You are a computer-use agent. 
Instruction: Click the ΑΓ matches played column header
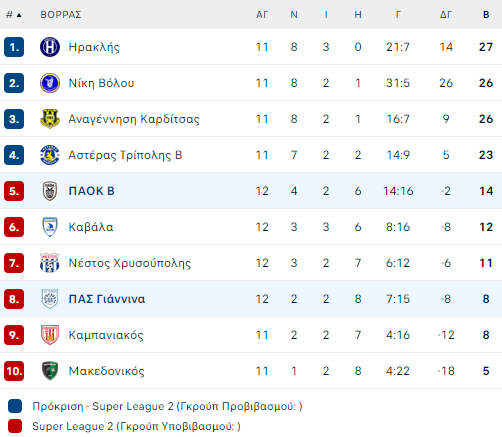pyautogui.click(x=262, y=15)
